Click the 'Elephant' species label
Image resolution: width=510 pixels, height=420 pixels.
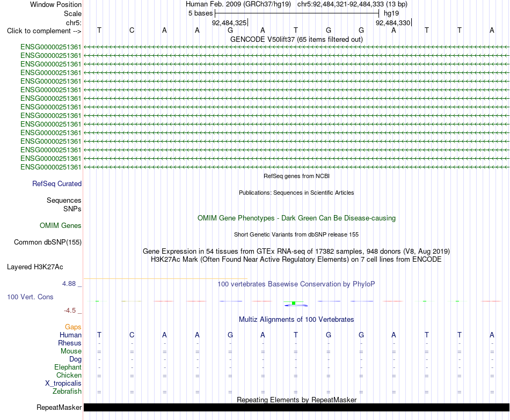(68, 367)
